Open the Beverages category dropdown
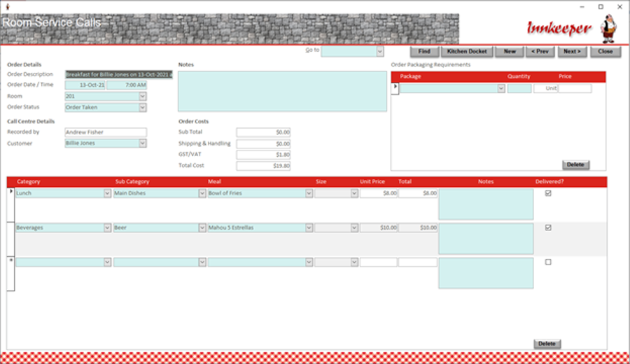The image size is (630, 364). tap(107, 227)
